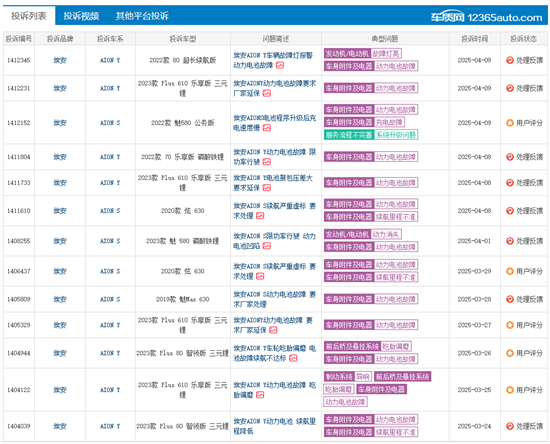
Task: Open picture icon in complaint 1411610 description
Action: point(260,216)
